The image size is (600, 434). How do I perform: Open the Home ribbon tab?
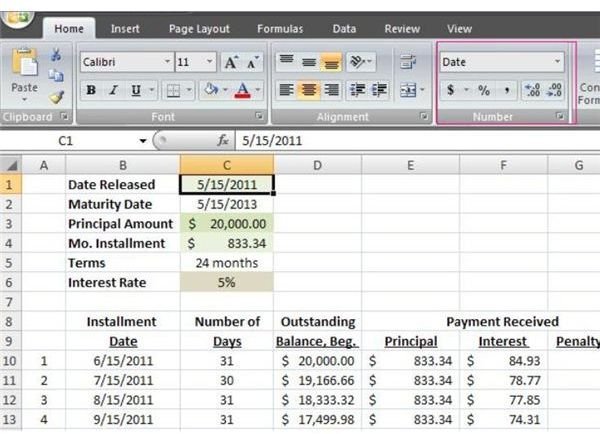click(69, 29)
